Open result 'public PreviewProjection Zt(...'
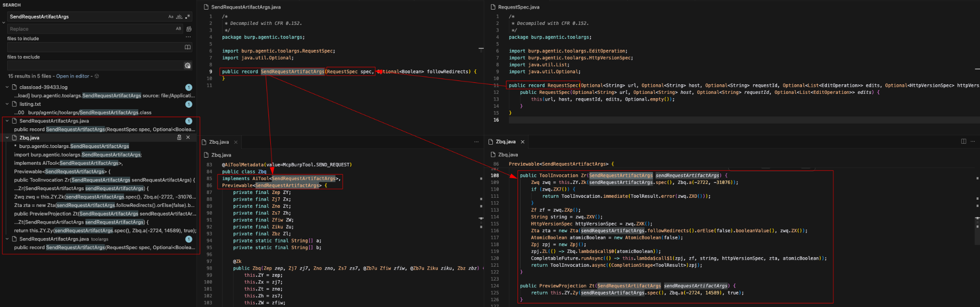This screenshot has width=980, height=307. tap(105, 214)
